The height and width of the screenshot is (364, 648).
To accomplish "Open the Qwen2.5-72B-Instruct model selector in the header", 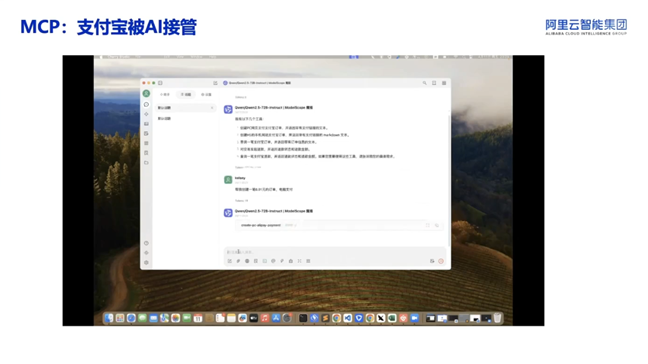I will pos(257,83).
